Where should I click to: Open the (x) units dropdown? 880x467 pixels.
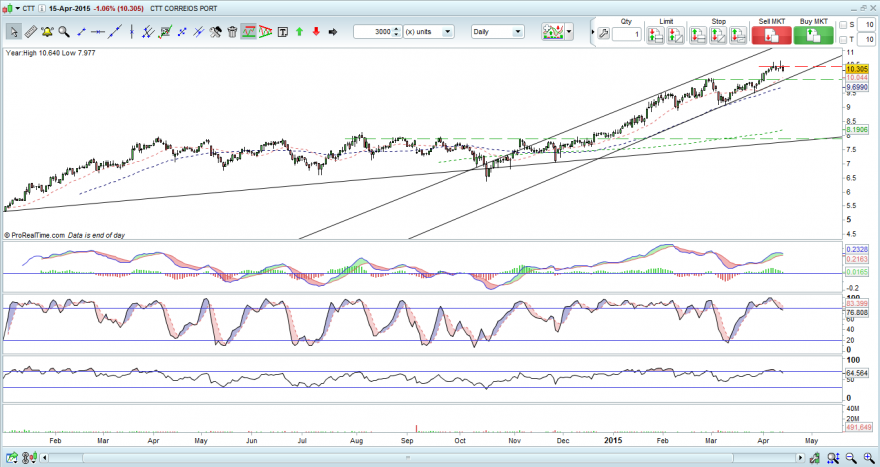[429, 32]
